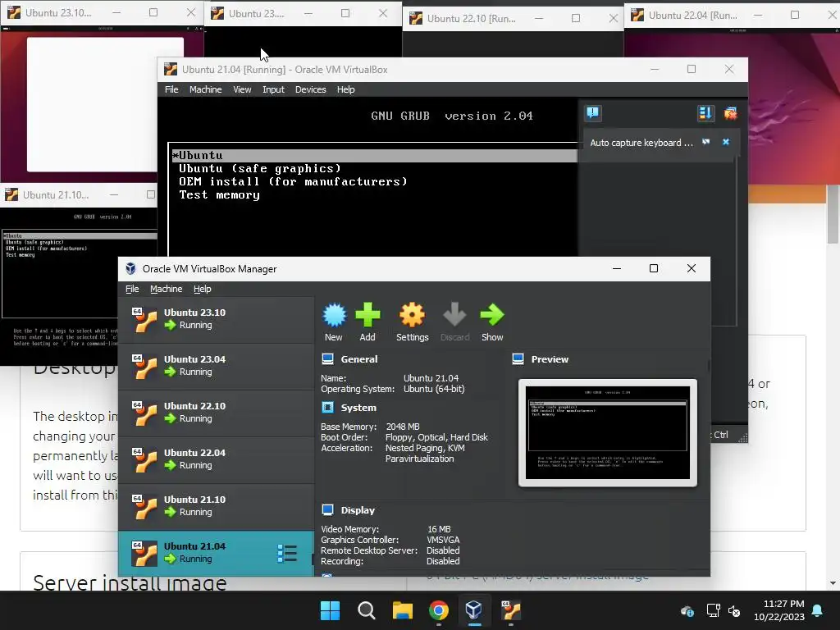The image size is (840, 630).
Task: Open the Help menu in Ubuntu 21.04 VM window
Action: (x=345, y=89)
